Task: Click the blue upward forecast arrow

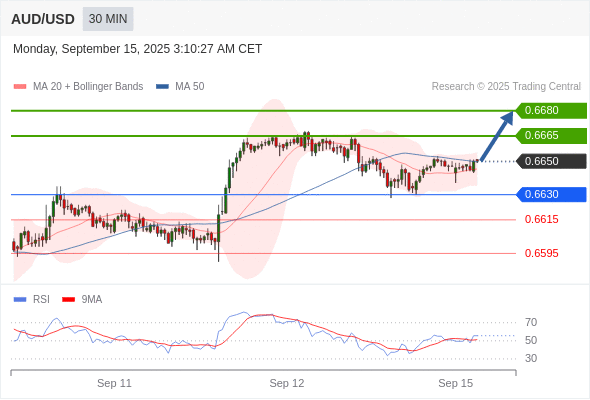Action: tap(497, 136)
